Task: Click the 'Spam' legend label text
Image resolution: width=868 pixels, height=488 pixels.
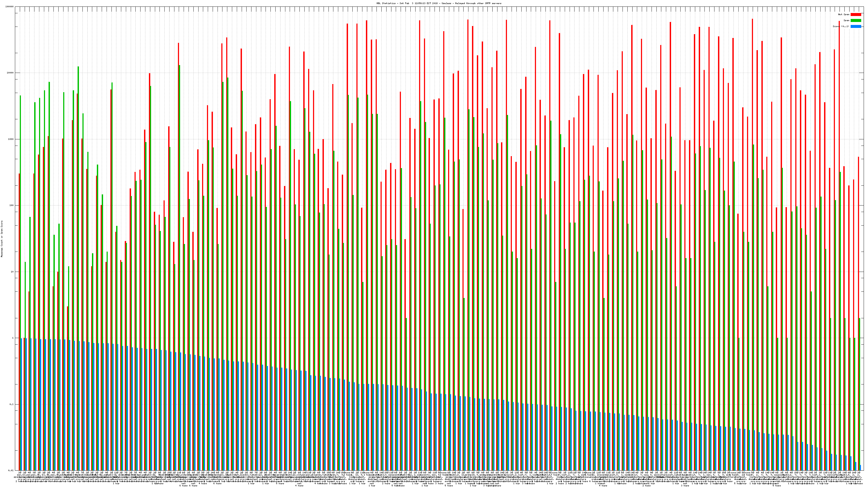Action: (x=846, y=21)
